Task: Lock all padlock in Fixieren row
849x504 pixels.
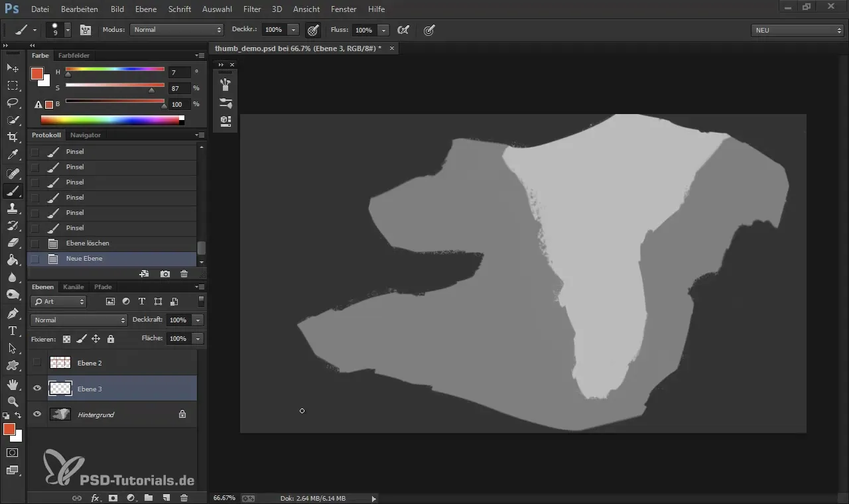Action: [110, 339]
